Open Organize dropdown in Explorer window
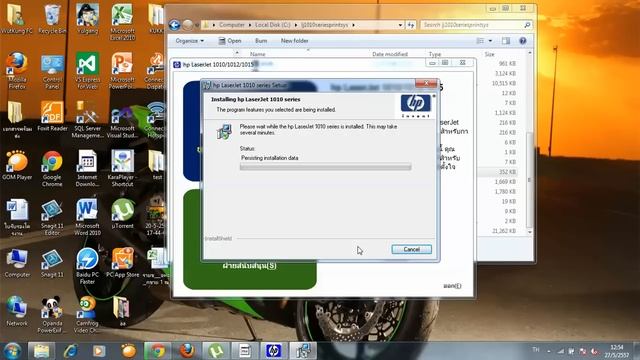 189,41
